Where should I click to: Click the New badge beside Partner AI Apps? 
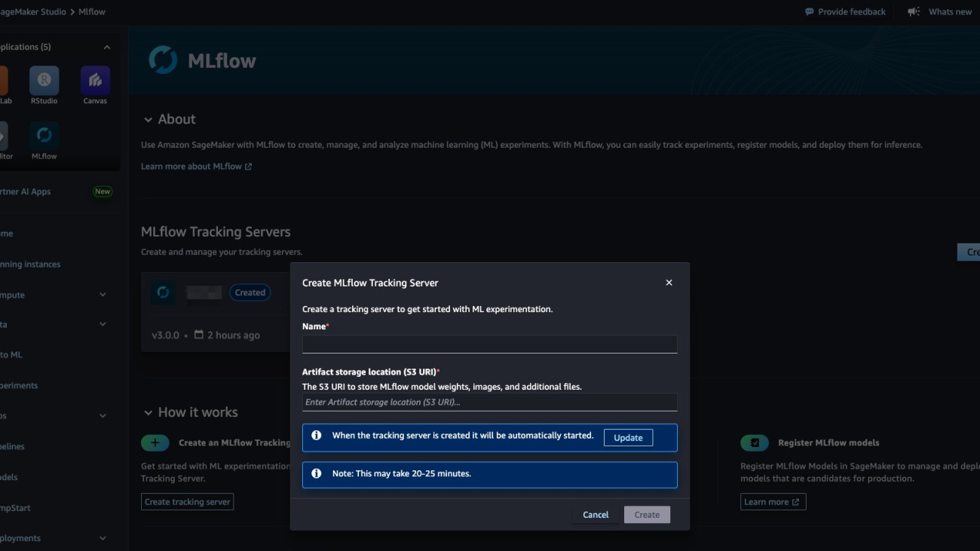[x=103, y=191]
